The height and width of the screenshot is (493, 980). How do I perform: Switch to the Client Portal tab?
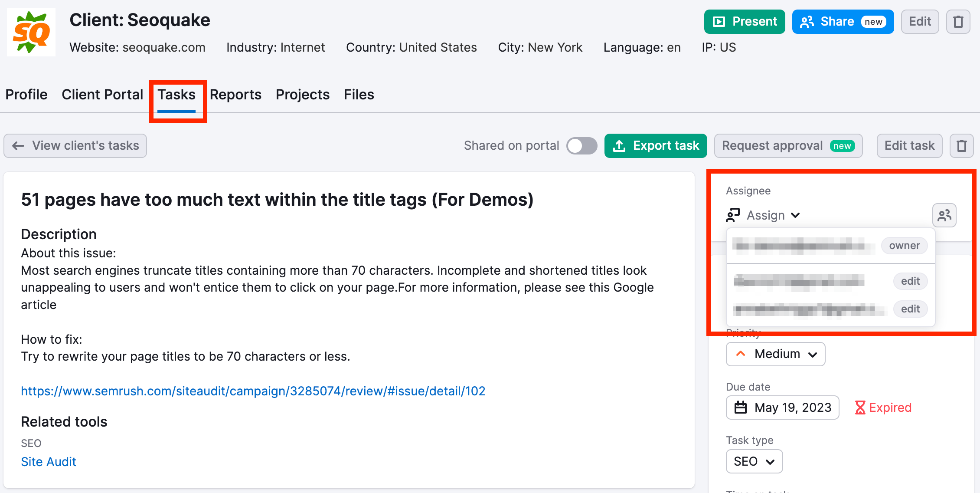[102, 95]
